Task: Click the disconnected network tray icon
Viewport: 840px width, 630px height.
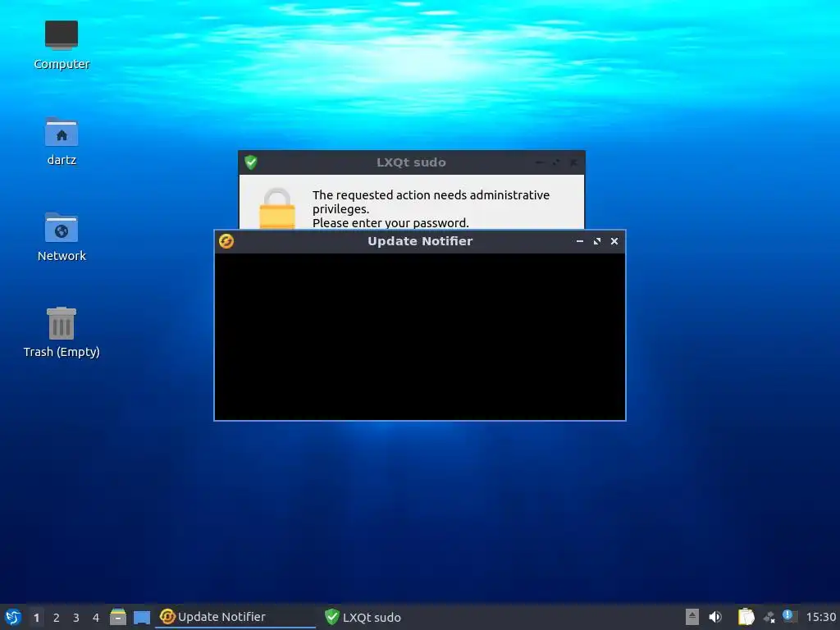Action: (769, 618)
